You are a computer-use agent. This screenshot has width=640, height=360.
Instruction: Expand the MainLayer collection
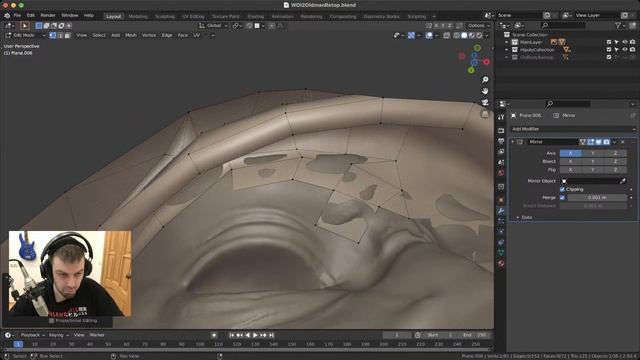(507, 42)
